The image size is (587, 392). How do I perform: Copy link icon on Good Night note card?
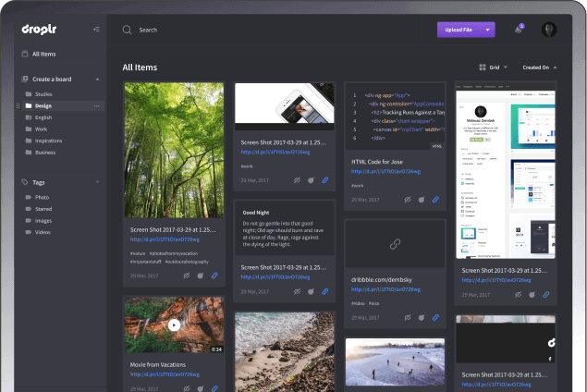(325, 291)
